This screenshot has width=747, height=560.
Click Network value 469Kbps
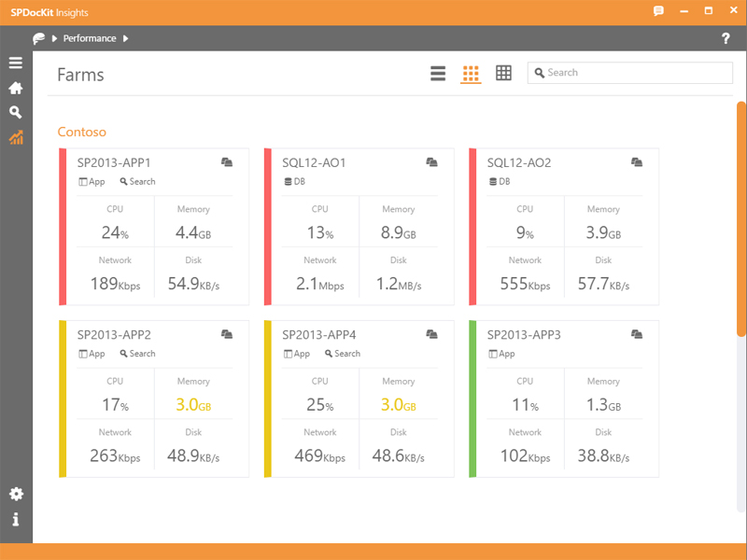(320, 455)
